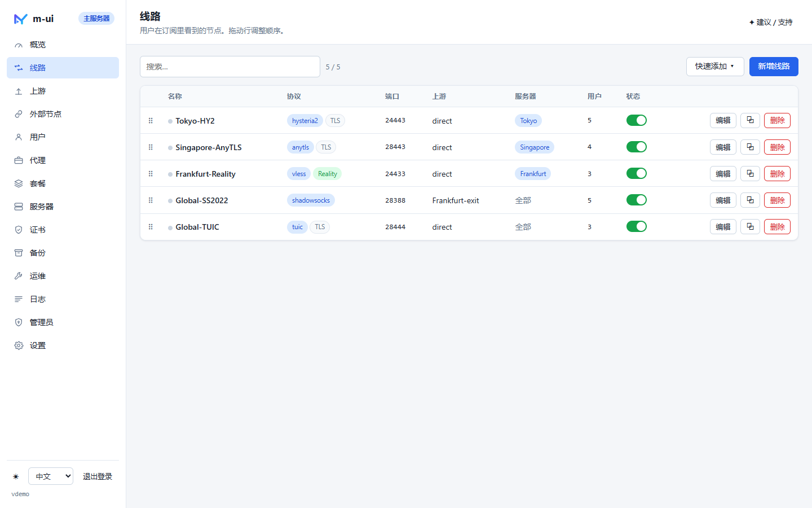
Task: Open the 上游 sidebar page
Action: point(63,91)
